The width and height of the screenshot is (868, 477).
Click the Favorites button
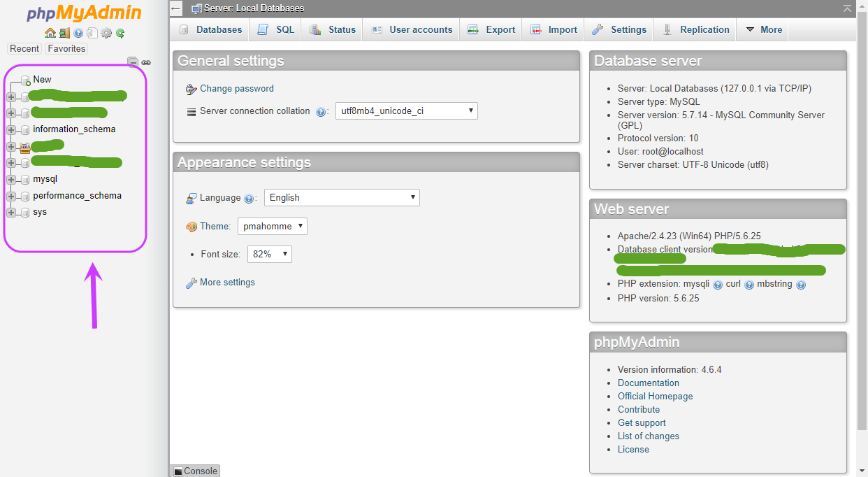pyautogui.click(x=66, y=49)
